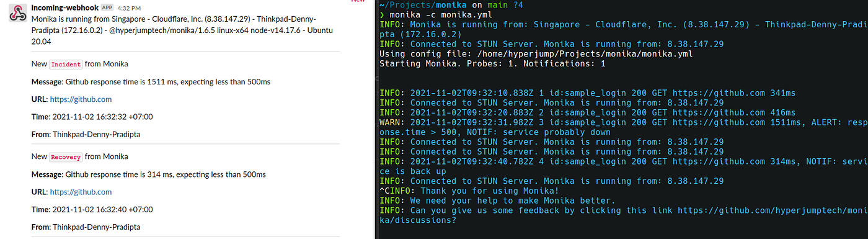Click the 'Thank you for using Monika!' line
Image resolution: width=868 pixels, height=239 pixels.
469,191
